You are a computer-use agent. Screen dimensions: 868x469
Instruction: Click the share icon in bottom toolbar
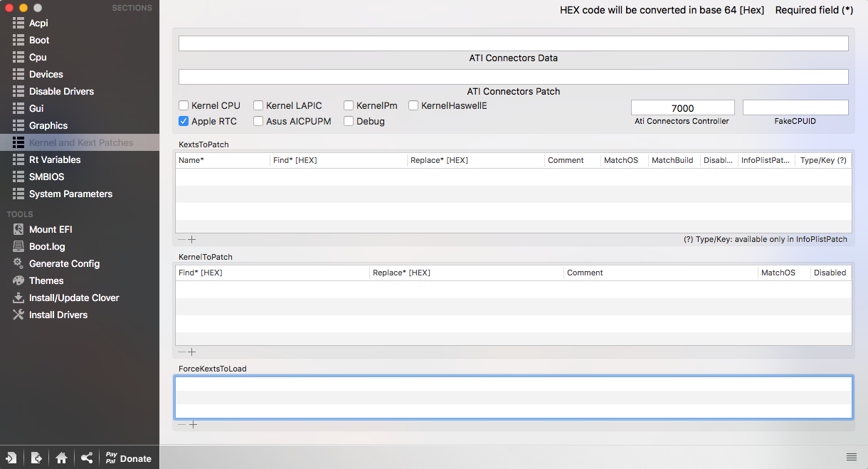(86, 458)
